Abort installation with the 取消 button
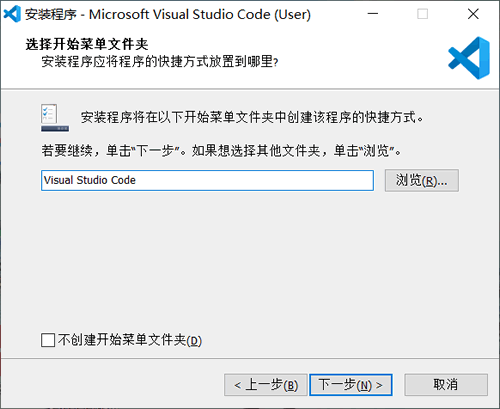500x409 pixels. click(x=446, y=385)
